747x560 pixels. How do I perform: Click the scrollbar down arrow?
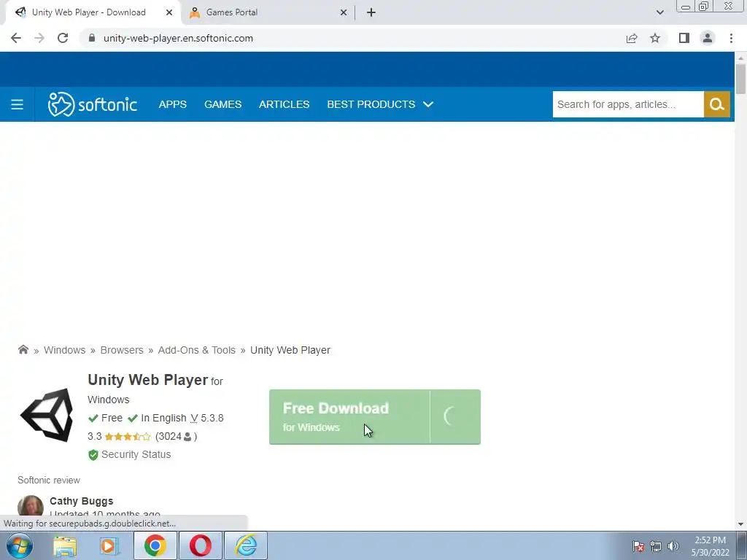pyautogui.click(x=740, y=524)
